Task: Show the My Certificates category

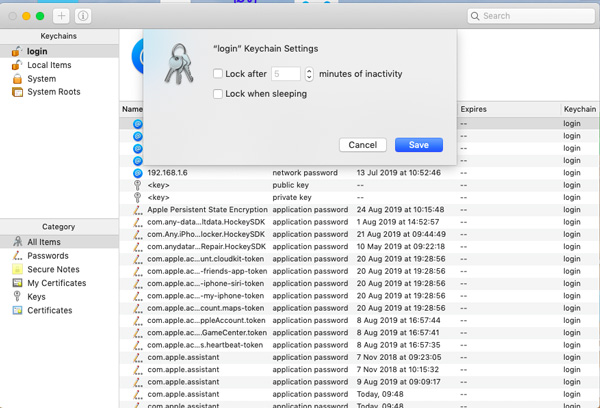Action: click(x=59, y=283)
